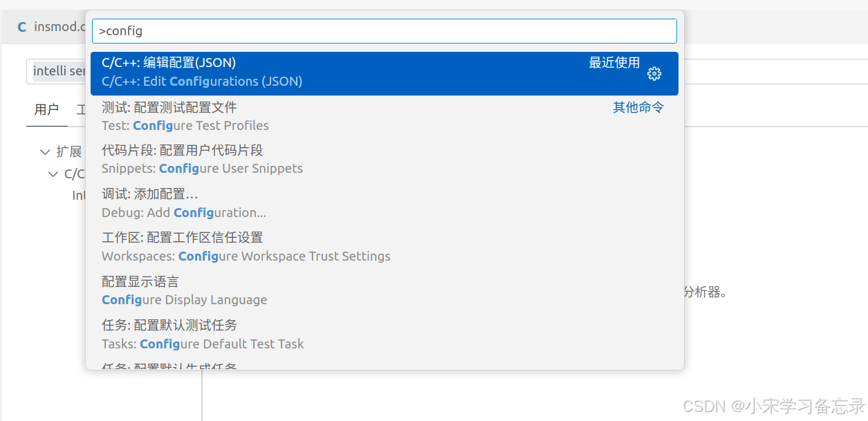
Task: Open Workspaces: Configure Workspace Trust Settings
Action: (384, 247)
